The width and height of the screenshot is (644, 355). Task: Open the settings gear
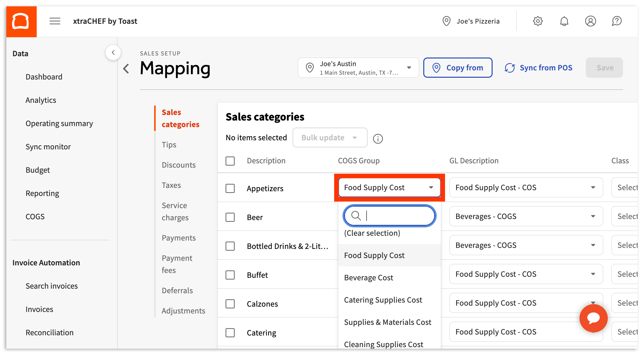[538, 21]
